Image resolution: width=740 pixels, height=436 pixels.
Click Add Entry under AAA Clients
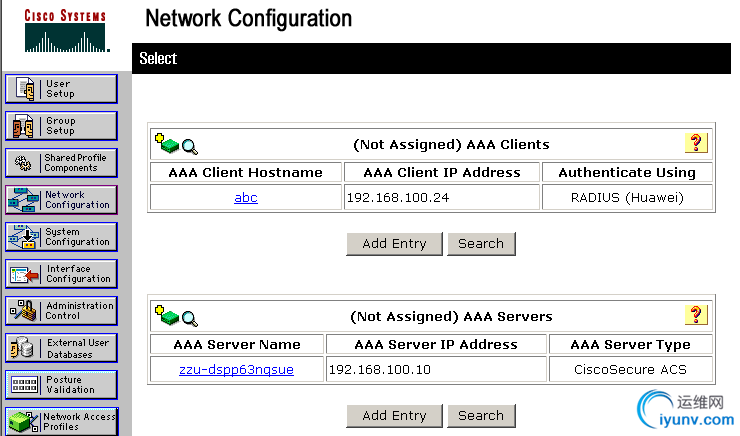click(395, 243)
